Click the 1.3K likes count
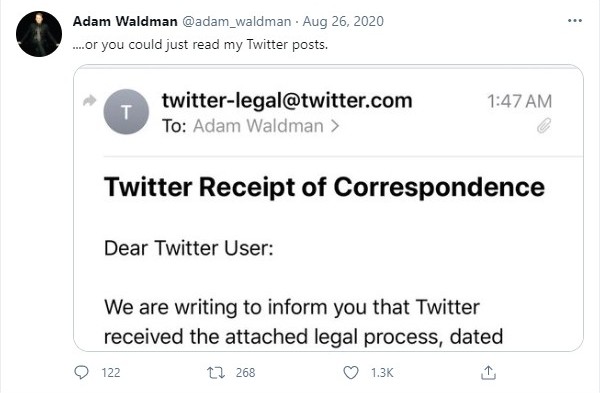The height and width of the screenshot is (393, 600). (x=382, y=373)
